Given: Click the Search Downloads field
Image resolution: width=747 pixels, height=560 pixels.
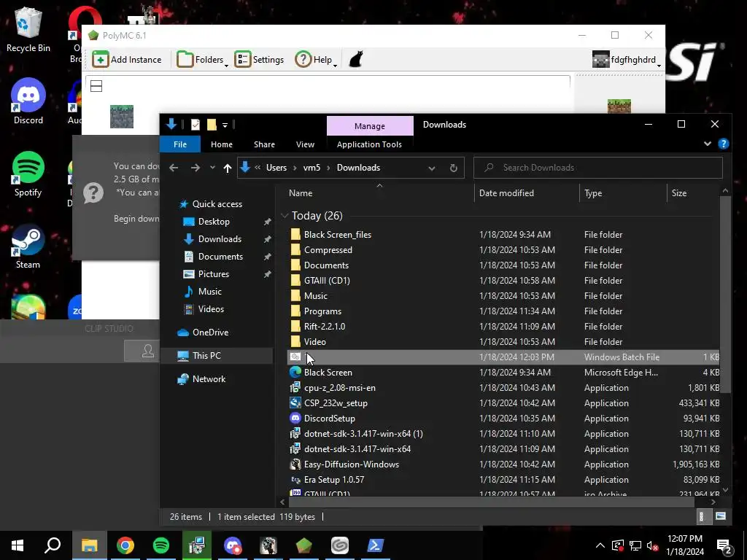Looking at the screenshot, I should pos(598,168).
